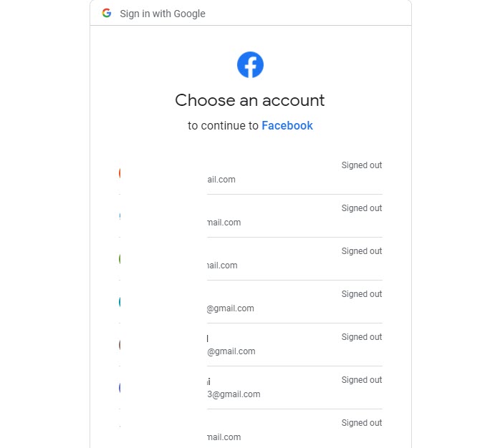Pick third account's email ending "nail.com"
The width and height of the screenshot is (480, 448).
click(222, 266)
